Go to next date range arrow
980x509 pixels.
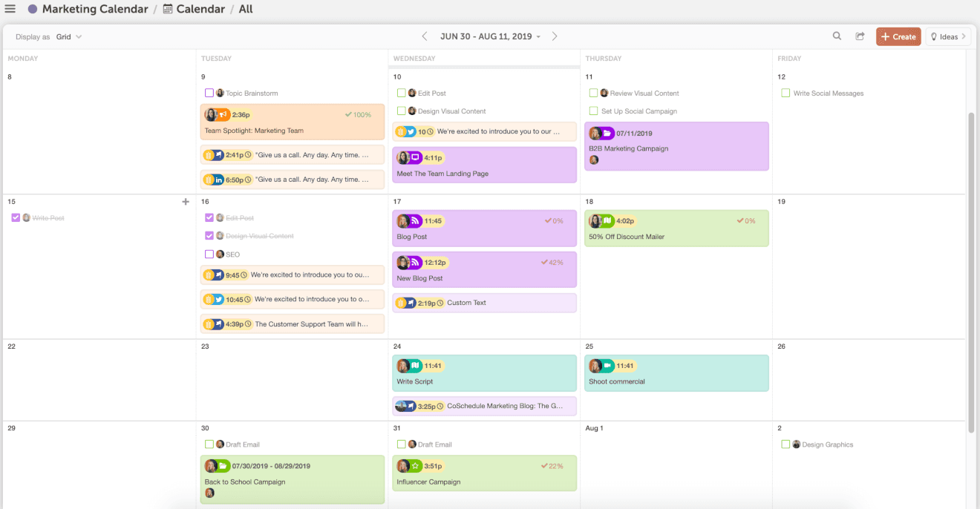tap(555, 36)
